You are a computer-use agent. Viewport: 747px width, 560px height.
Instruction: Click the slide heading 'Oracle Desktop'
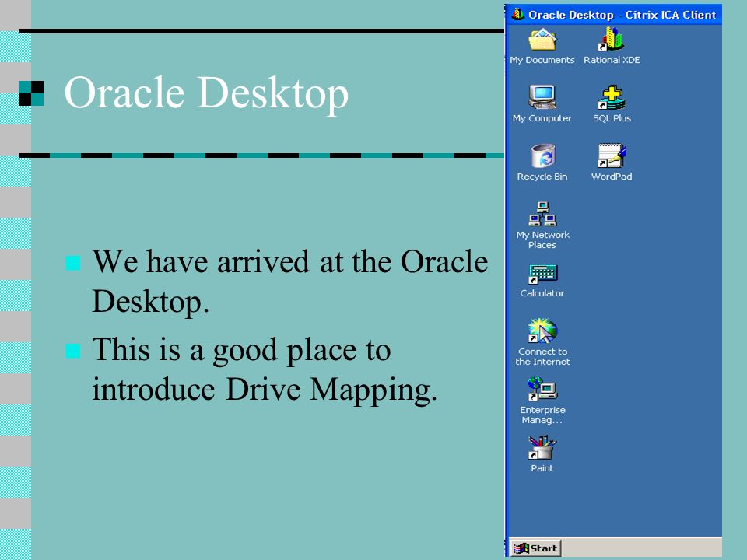point(206,93)
